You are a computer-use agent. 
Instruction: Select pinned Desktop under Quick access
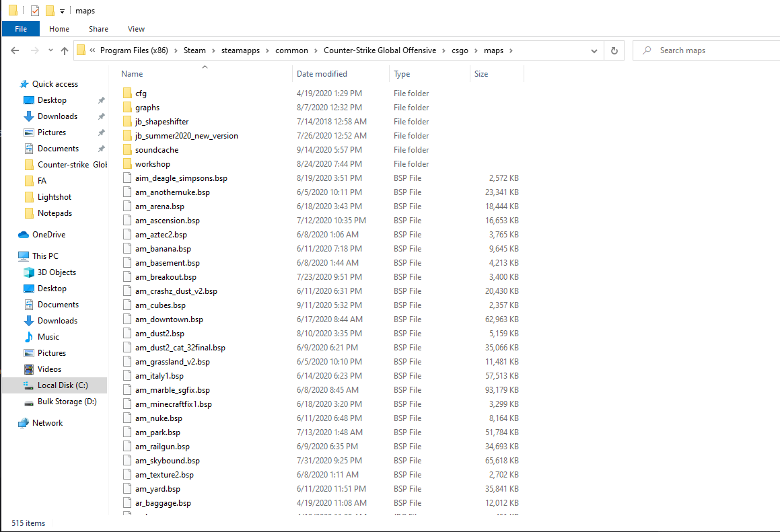coord(52,100)
